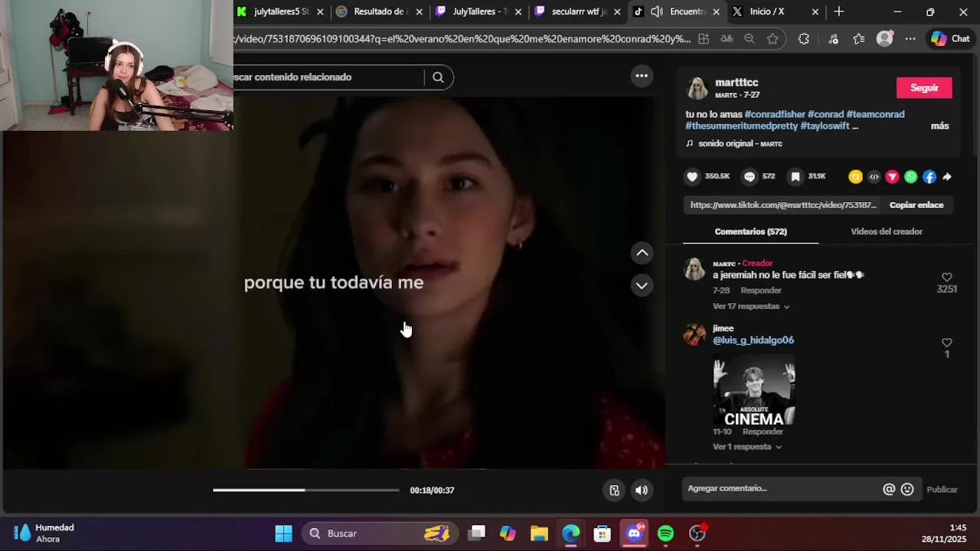980x551 pixels.
Task: Switch to the 'Inicio / X' tab
Action: point(775,11)
